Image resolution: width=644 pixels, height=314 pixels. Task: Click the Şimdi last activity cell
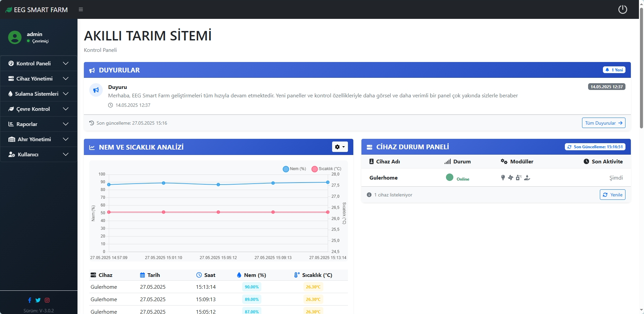[x=616, y=178]
